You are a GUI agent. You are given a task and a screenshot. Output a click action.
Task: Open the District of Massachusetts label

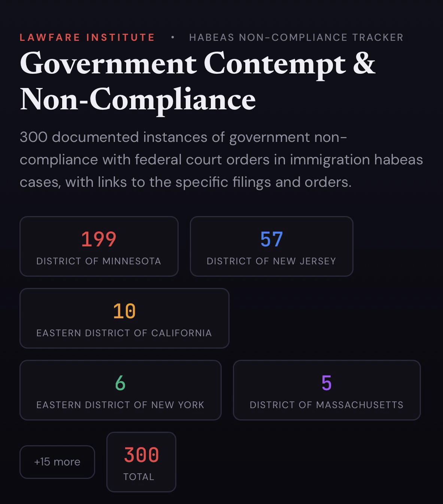327,405
